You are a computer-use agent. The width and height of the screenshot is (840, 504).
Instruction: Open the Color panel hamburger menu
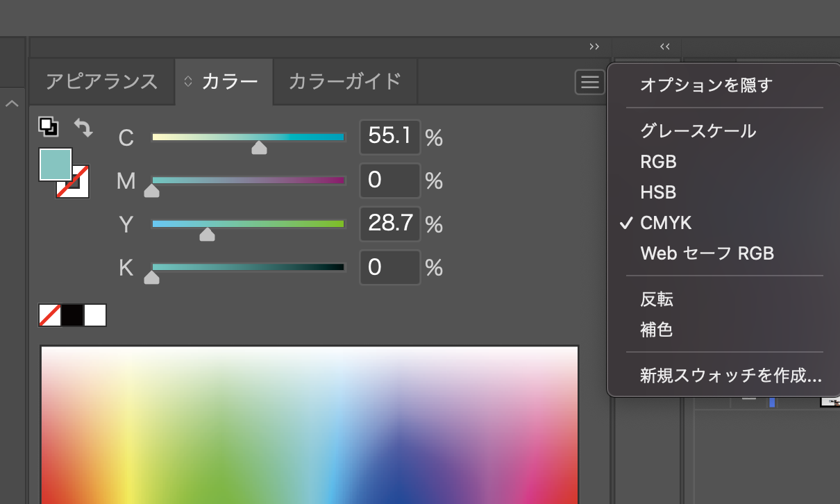tap(589, 83)
